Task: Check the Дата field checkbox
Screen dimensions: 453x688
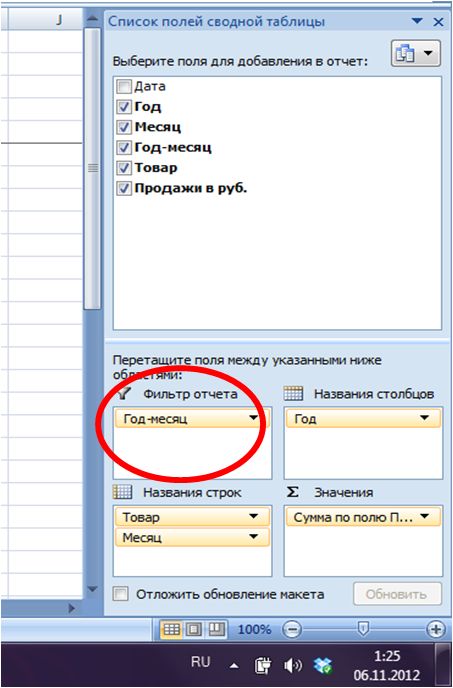Action: 123,86
